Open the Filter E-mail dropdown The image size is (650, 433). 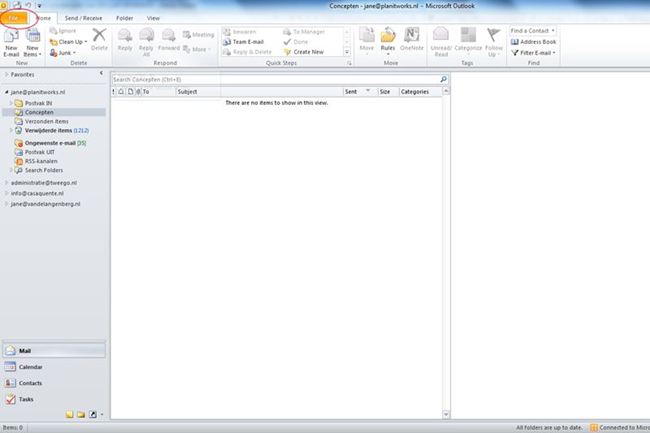(533, 53)
